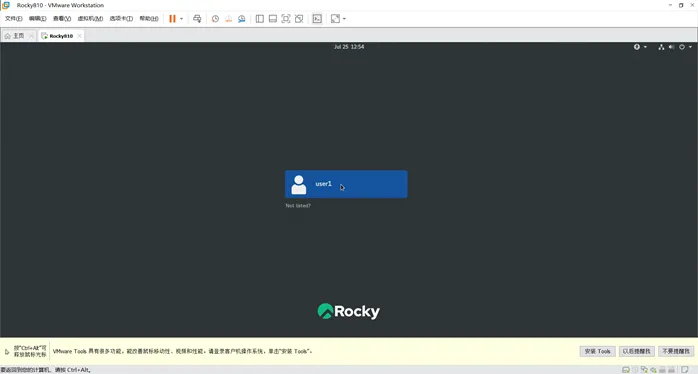
Task: Select the user1 account to log in
Action: pyautogui.click(x=346, y=184)
